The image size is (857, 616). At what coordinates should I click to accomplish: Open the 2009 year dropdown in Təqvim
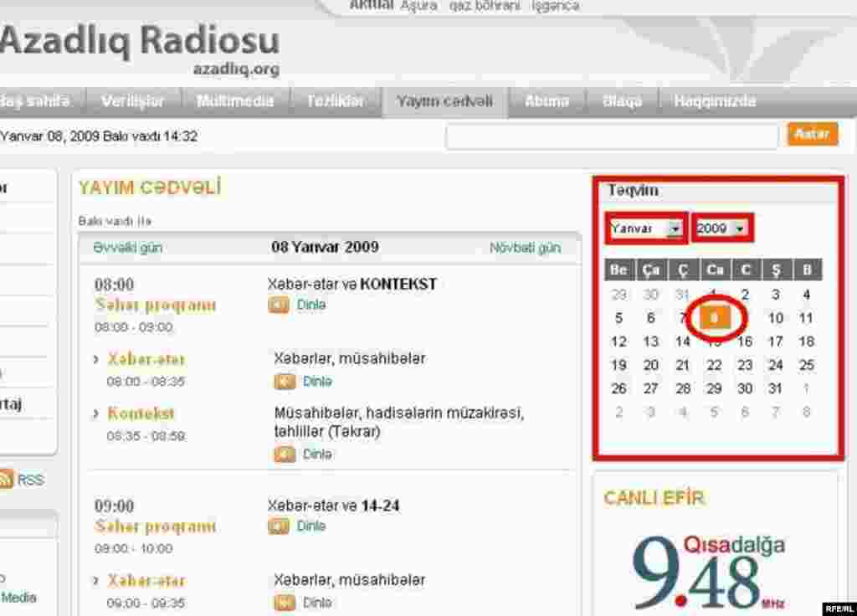[740, 228]
